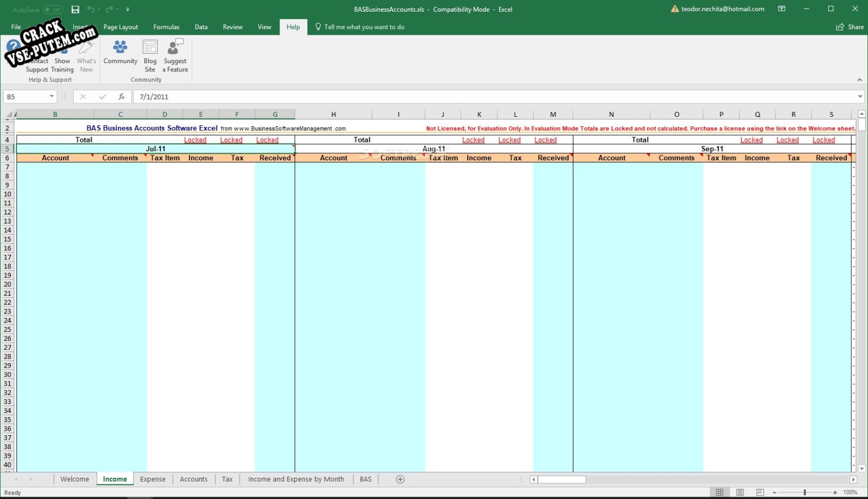Open the Formulas ribbon tab
Viewport: 868px width, 499px height.
point(167,27)
